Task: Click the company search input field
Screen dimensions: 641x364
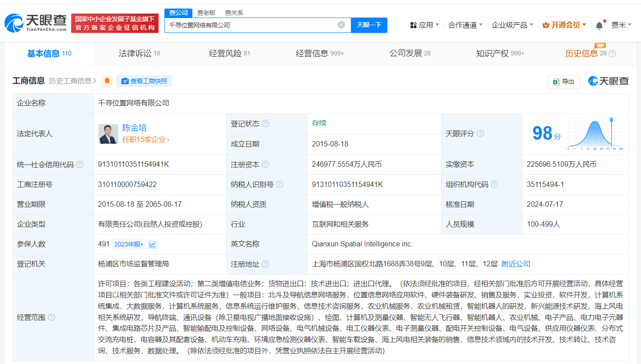Action: point(250,25)
